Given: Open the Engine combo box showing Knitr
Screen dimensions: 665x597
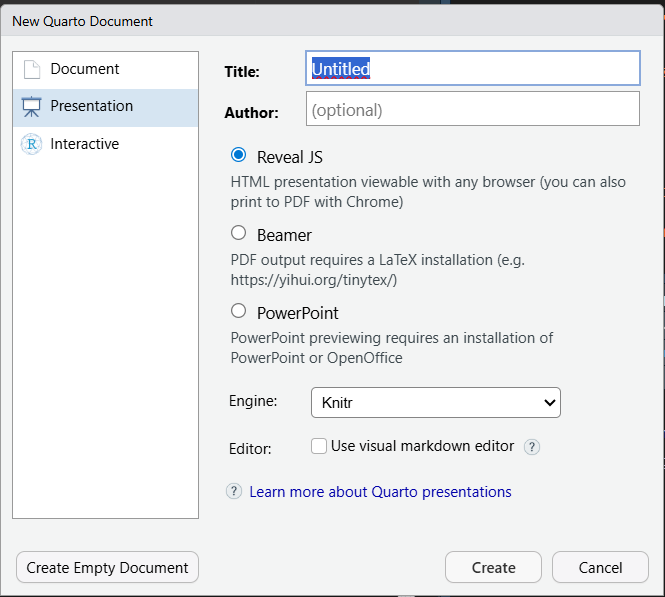Looking at the screenshot, I should pyautogui.click(x=425, y=402).
